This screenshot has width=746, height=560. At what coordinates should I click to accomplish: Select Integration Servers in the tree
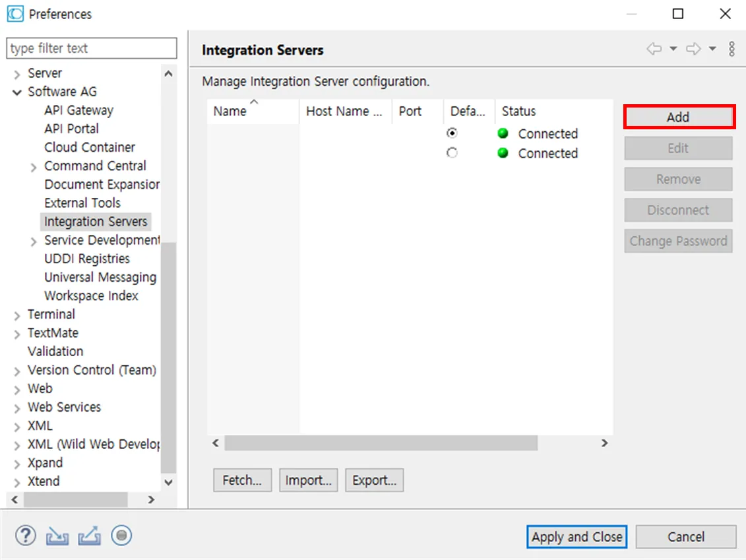pyautogui.click(x=96, y=221)
